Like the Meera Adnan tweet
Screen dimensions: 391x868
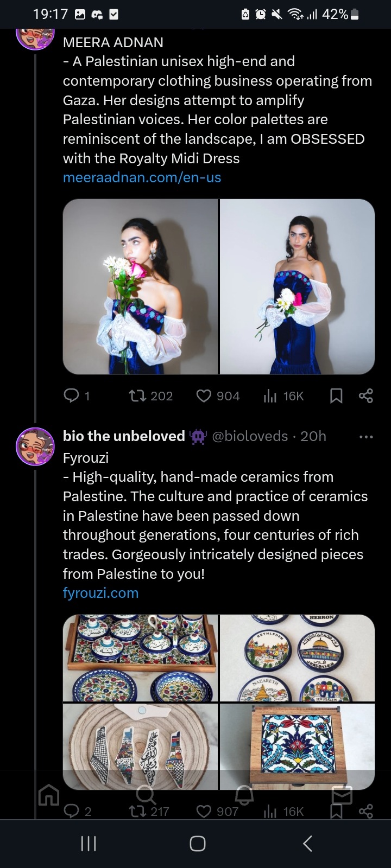[204, 396]
